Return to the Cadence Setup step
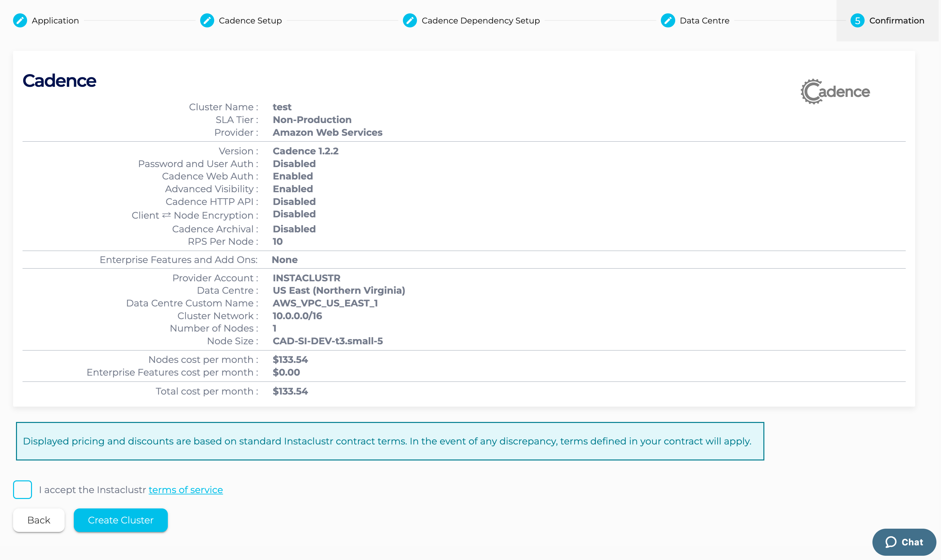Viewport: 941px width, 560px height. point(250,20)
